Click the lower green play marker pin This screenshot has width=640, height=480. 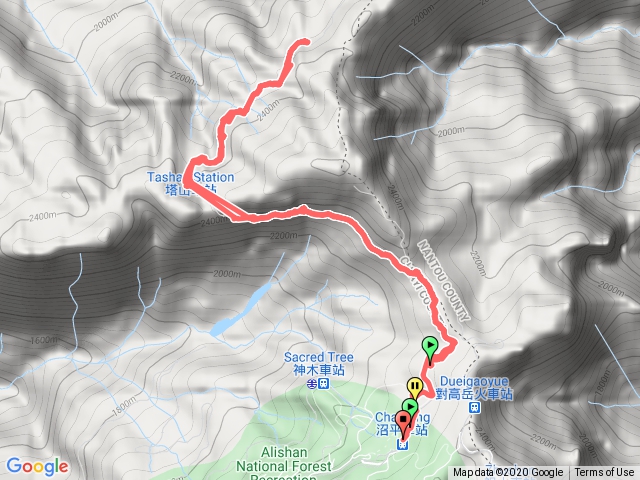411,409
